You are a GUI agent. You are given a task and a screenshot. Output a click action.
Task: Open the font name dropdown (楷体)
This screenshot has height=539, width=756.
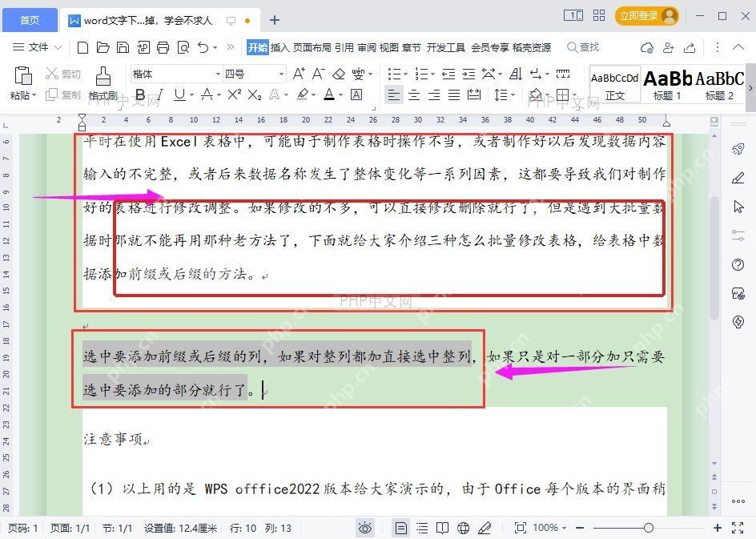218,74
